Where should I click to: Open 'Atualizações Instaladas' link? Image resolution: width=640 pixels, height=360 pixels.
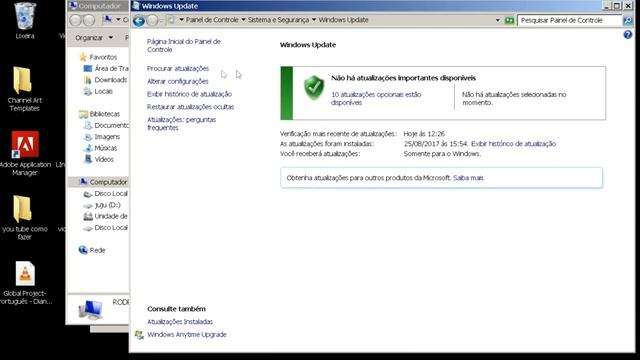coord(180,322)
